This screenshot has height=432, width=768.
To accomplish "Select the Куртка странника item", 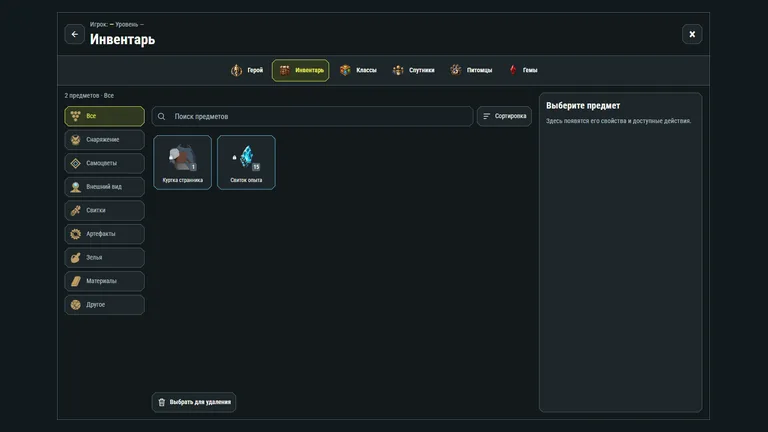I will pos(183,162).
